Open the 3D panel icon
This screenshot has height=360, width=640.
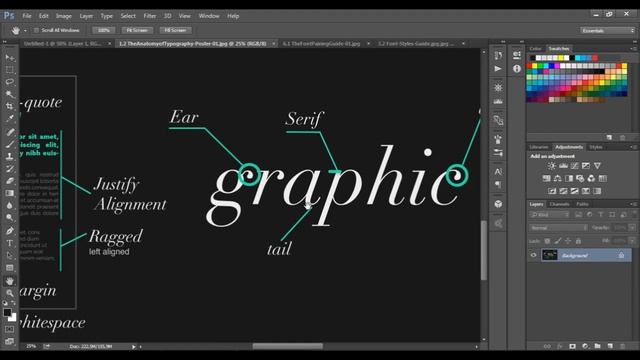point(498,204)
